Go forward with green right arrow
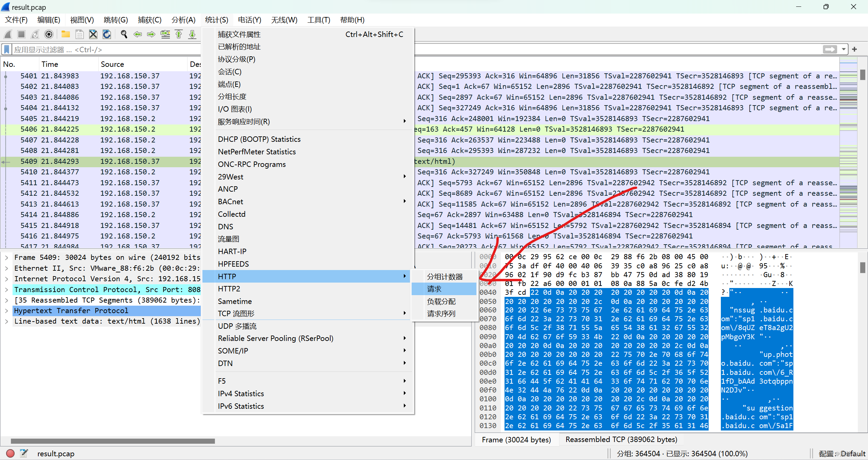Image resolution: width=868 pixels, height=460 pixels. click(x=151, y=34)
